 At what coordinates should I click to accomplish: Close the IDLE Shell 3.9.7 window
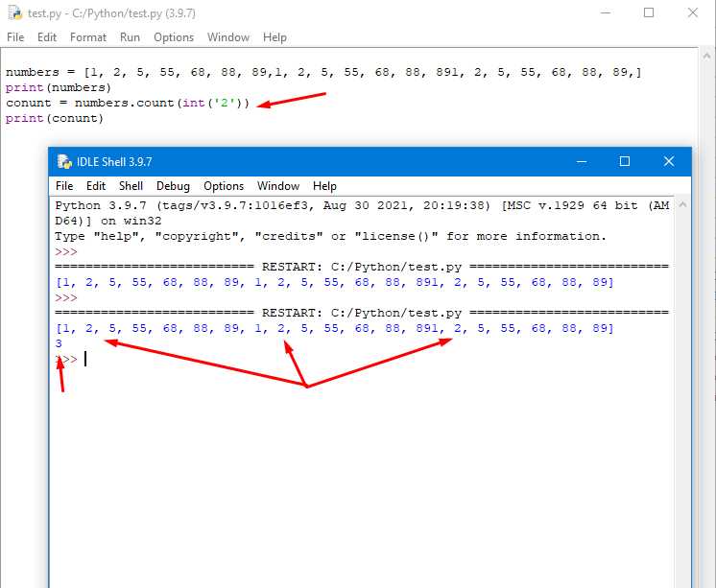point(669,161)
